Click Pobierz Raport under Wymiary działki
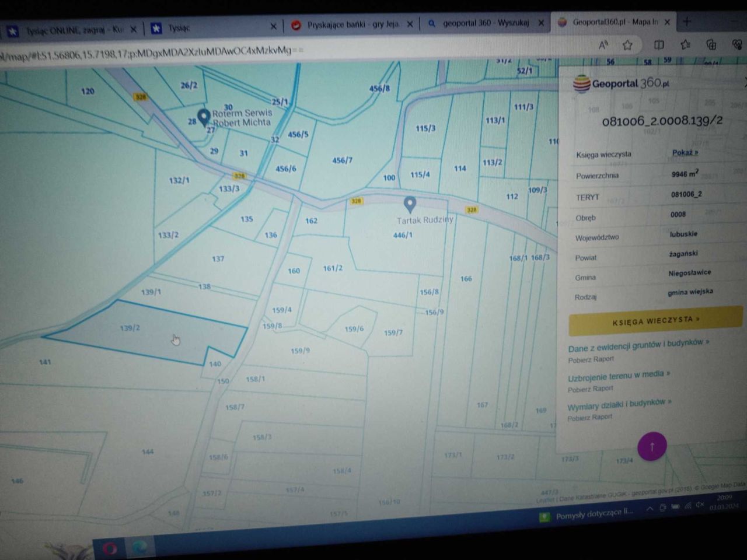The image size is (747, 560). (x=589, y=418)
